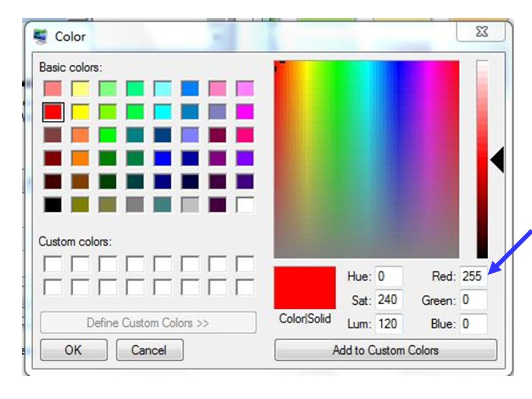Select the azure blue swatch in top row
The width and height of the screenshot is (532, 399).
(x=190, y=89)
